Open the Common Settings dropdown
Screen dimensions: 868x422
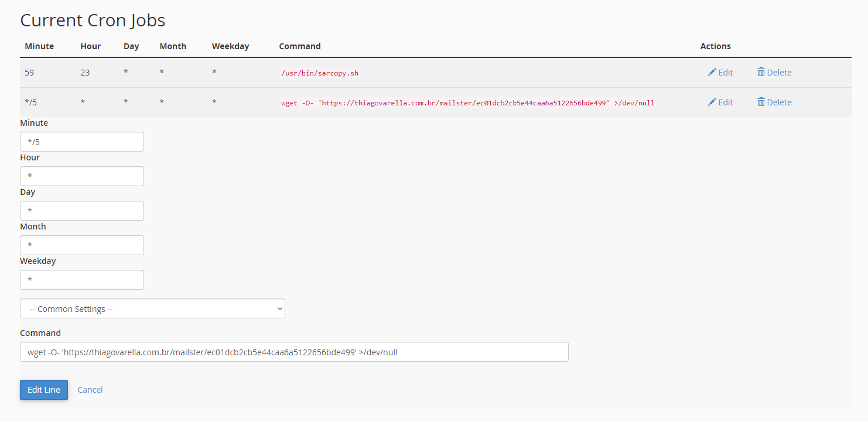click(152, 309)
